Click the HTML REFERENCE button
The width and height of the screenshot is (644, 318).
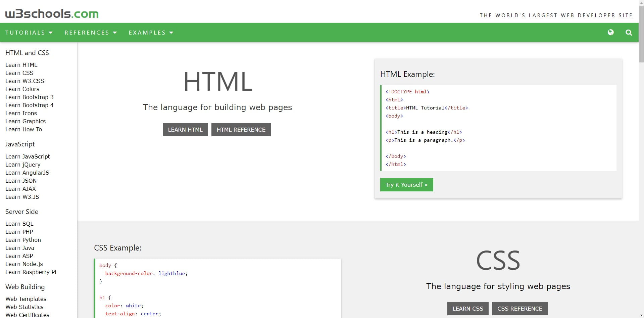(x=241, y=130)
